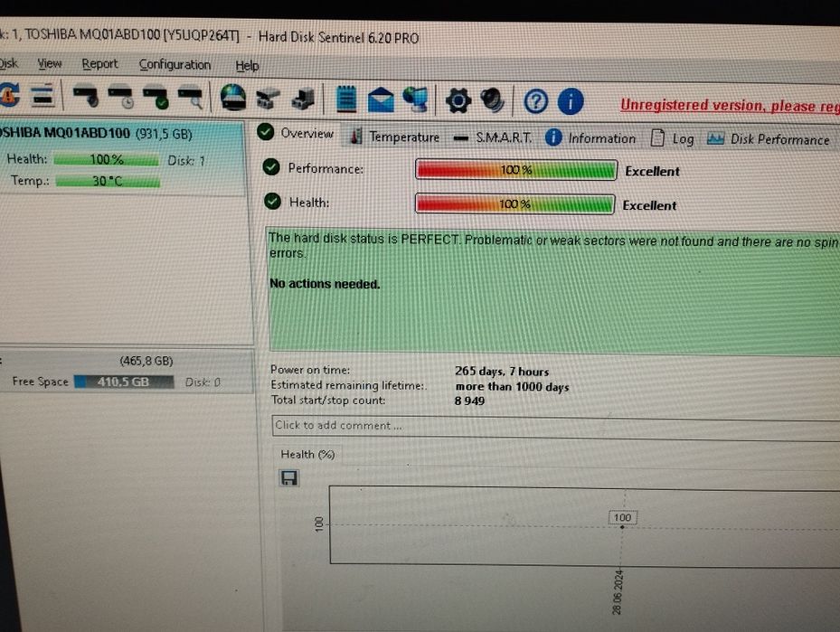
Task: Click the disk with green checkmark icon
Action: (x=156, y=98)
